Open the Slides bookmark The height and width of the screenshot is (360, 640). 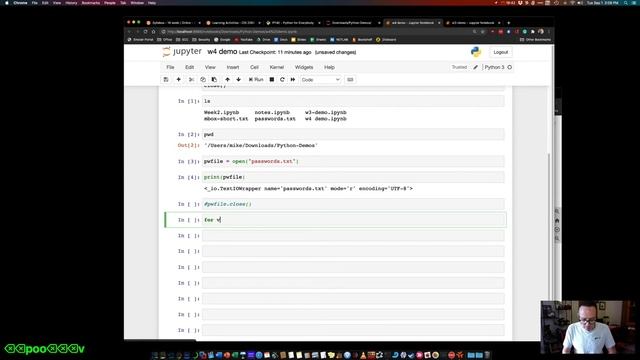click(299, 40)
